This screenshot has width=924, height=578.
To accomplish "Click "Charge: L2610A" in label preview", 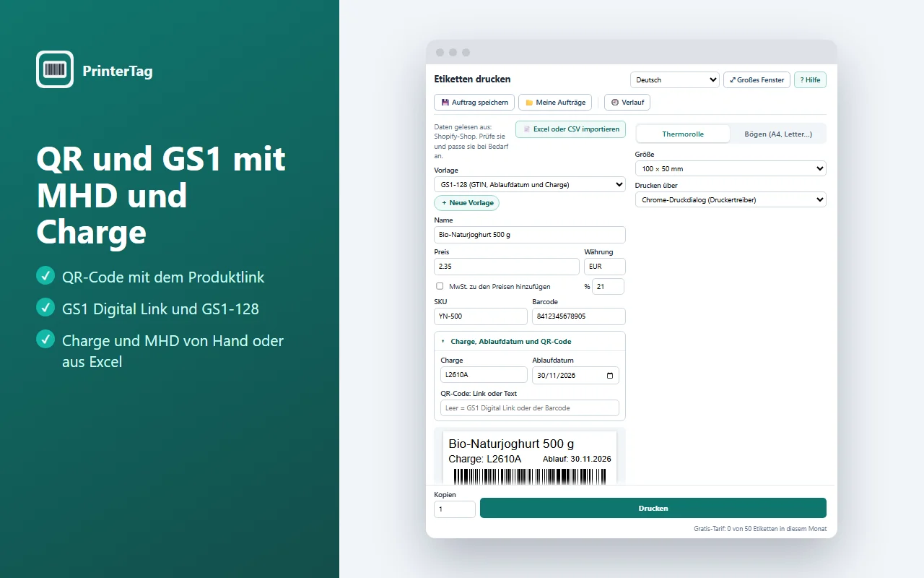I will click(485, 460).
